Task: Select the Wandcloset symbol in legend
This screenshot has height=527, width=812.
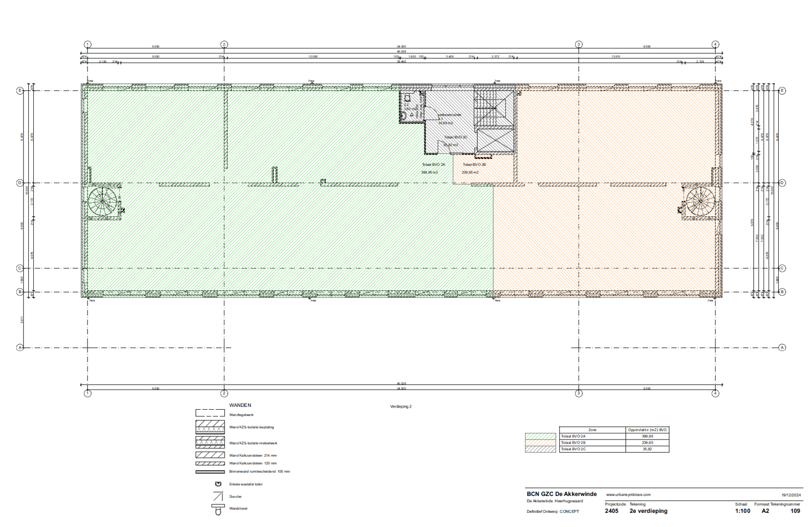Action: (x=218, y=509)
